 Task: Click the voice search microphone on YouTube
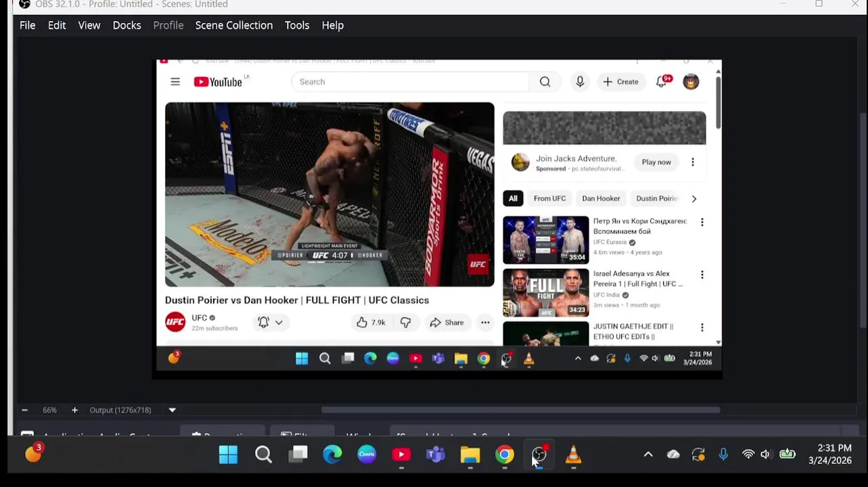coord(580,82)
